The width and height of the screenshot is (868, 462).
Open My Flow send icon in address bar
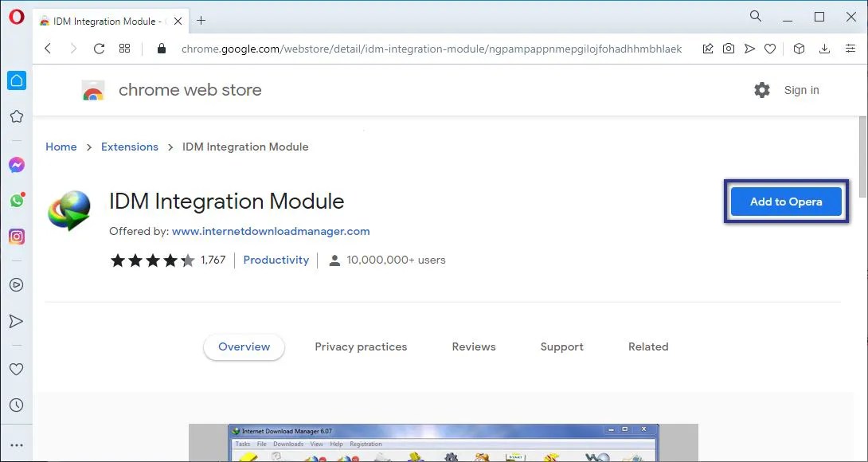pos(749,49)
